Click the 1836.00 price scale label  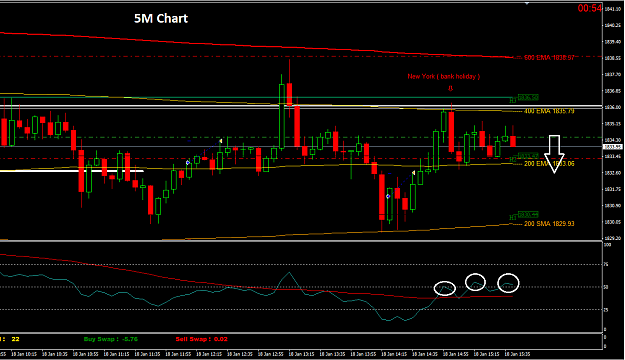coord(613,107)
